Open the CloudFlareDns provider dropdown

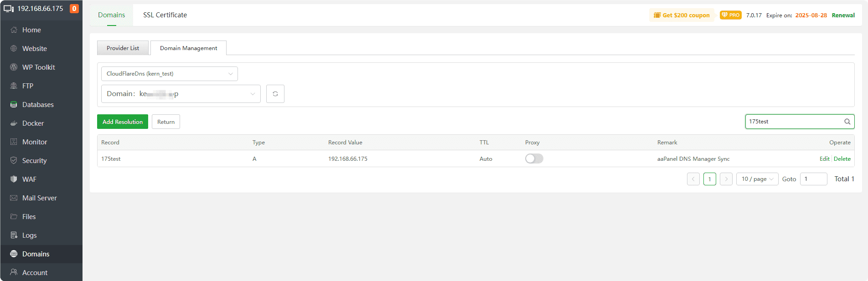click(169, 74)
